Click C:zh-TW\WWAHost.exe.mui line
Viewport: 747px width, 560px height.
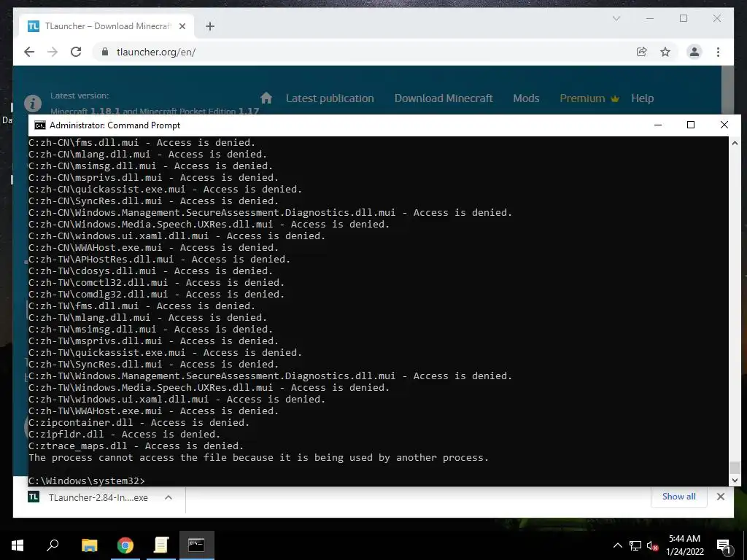[153, 411]
